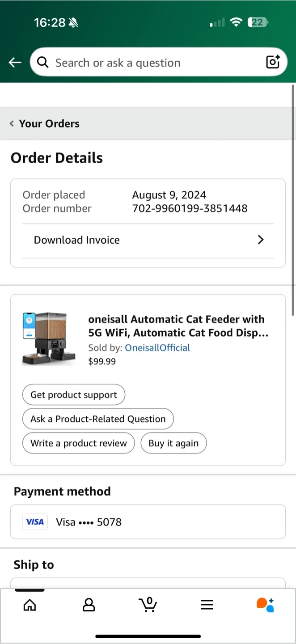
Task: Expand Download Invoice with its chevron
Action: (261, 240)
